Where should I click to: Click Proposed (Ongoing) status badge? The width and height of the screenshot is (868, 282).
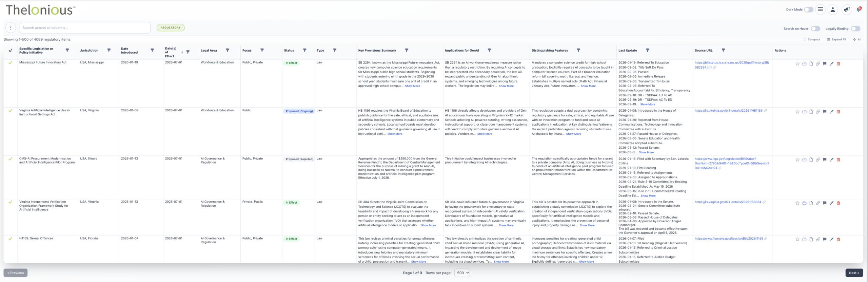tap(299, 111)
